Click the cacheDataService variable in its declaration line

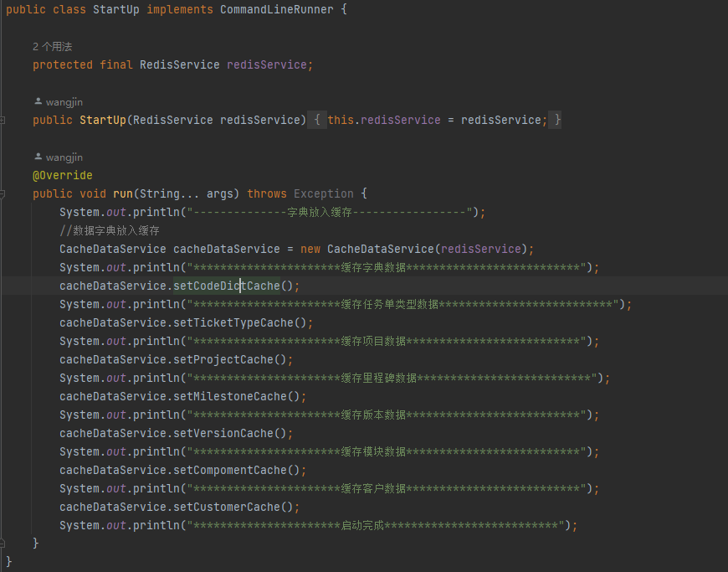[227, 249]
